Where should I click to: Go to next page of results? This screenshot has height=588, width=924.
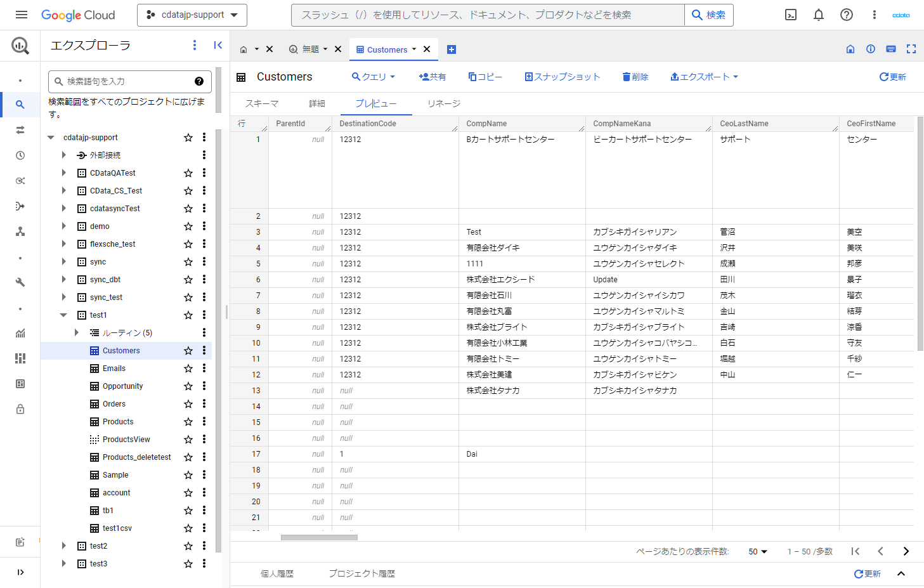point(906,551)
